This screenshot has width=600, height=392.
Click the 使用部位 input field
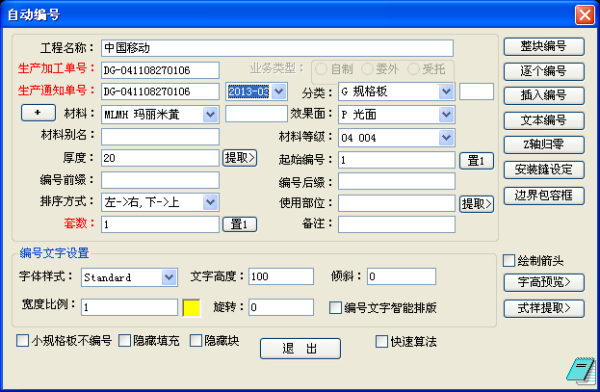point(397,203)
